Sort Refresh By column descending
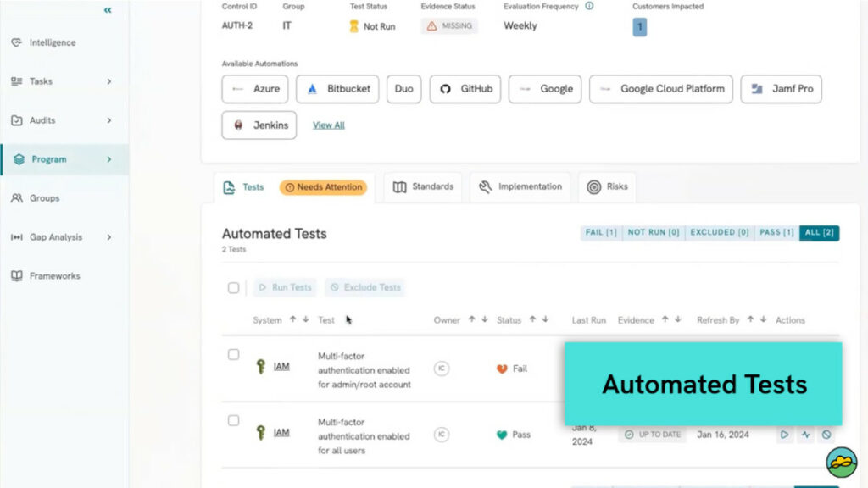Screen dimensions: 868x488 [763, 319]
